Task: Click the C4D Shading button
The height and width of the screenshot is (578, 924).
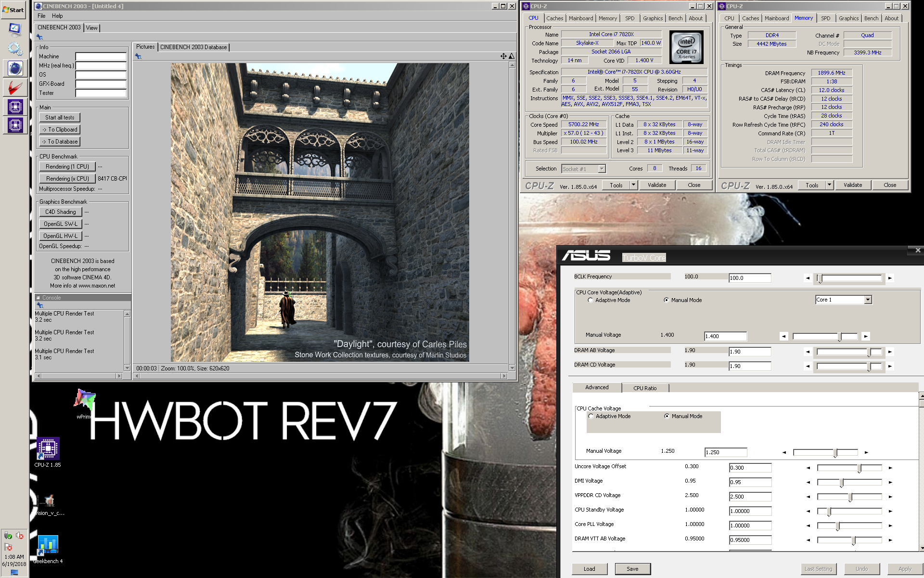Action: click(x=61, y=212)
